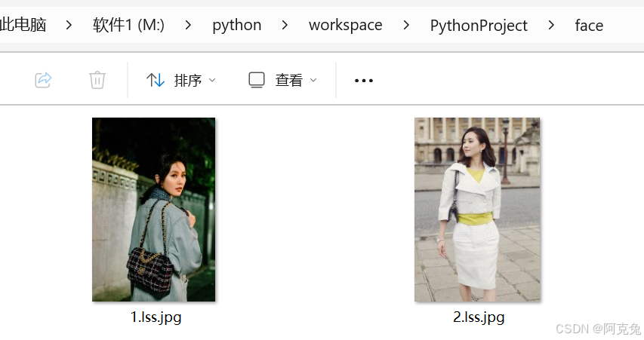Go to the workspace breadcrumb folder
Screen dimensions: 644x340
[x=346, y=26]
